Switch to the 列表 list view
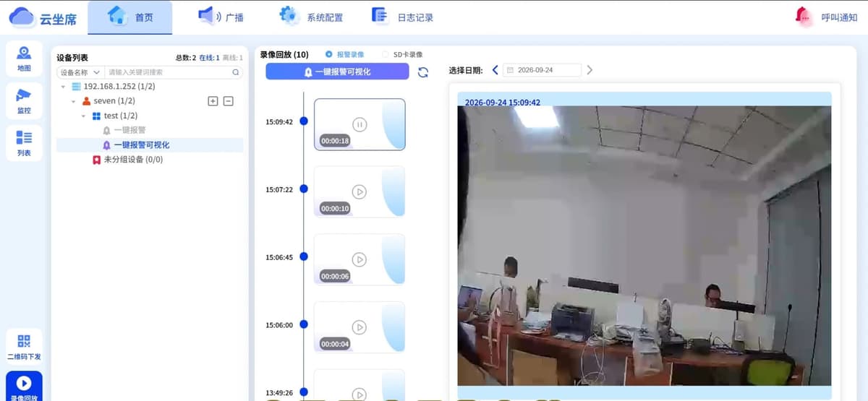Viewport: 868px width, 401px height. coord(24,143)
